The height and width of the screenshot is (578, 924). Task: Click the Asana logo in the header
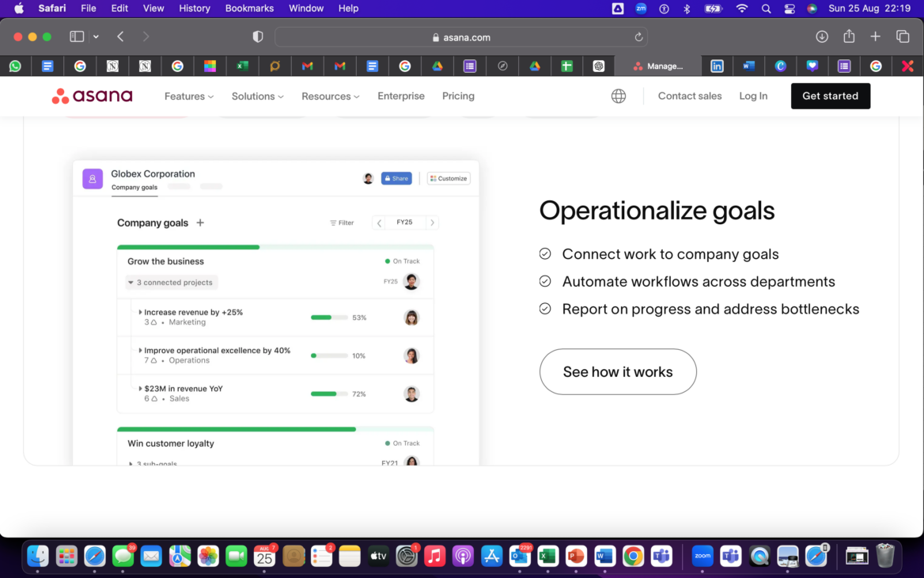[x=92, y=96]
